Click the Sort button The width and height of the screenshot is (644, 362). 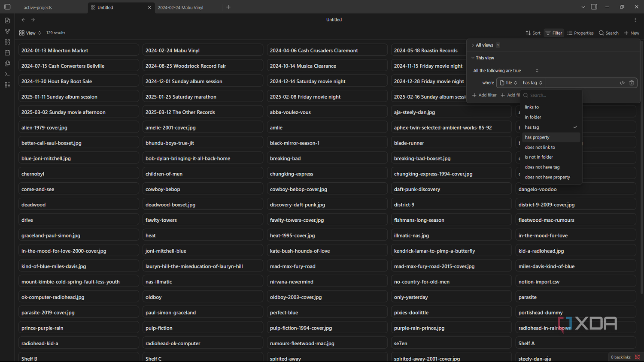(x=533, y=33)
